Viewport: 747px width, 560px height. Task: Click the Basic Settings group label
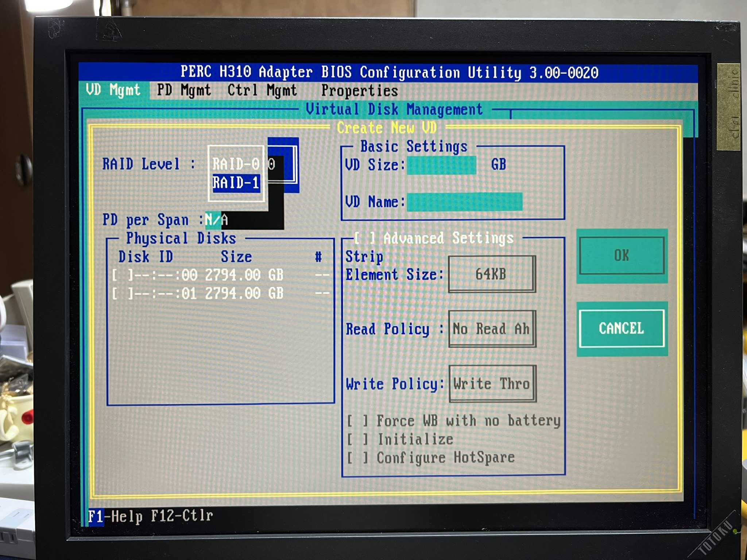pos(414,147)
